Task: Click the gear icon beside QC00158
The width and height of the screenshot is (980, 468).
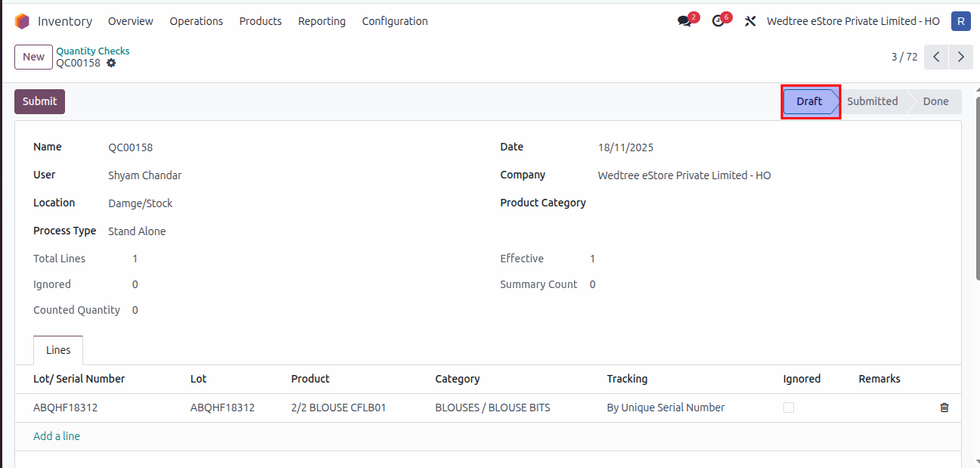Action: point(111,64)
